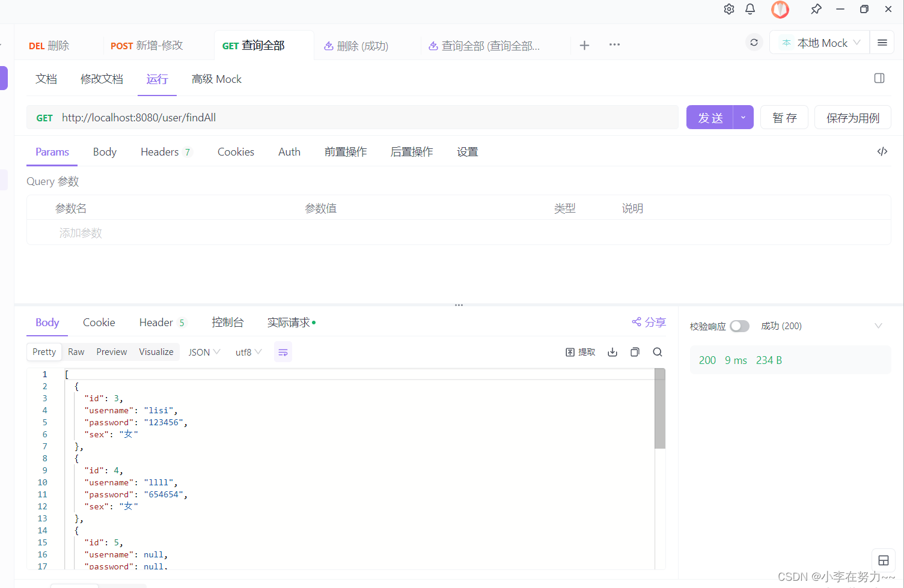Image resolution: width=904 pixels, height=588 pixels.
Task: Send the findAll request with 发送
Action: pyautogui.click(x=710, y=117)
